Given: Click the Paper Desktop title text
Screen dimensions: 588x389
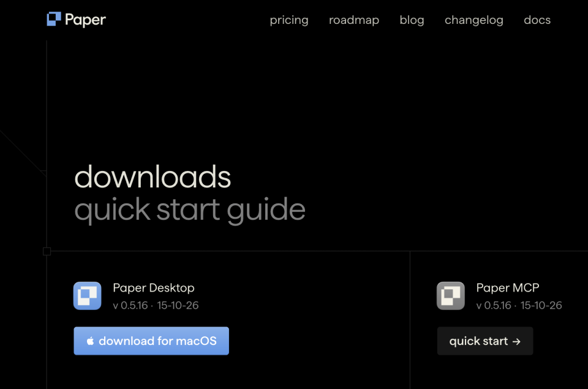Looking at the screenshot, I should click(154, 288).
